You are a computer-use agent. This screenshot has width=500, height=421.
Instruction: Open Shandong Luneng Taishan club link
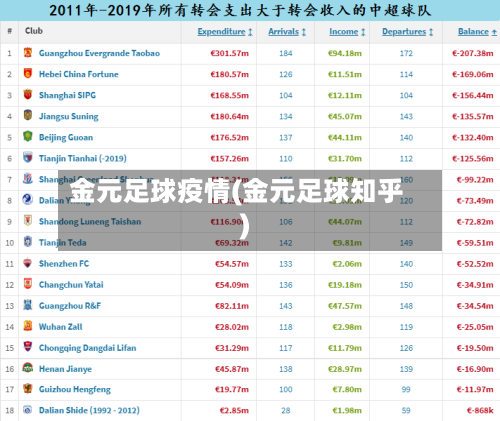(x=90, y=222)
